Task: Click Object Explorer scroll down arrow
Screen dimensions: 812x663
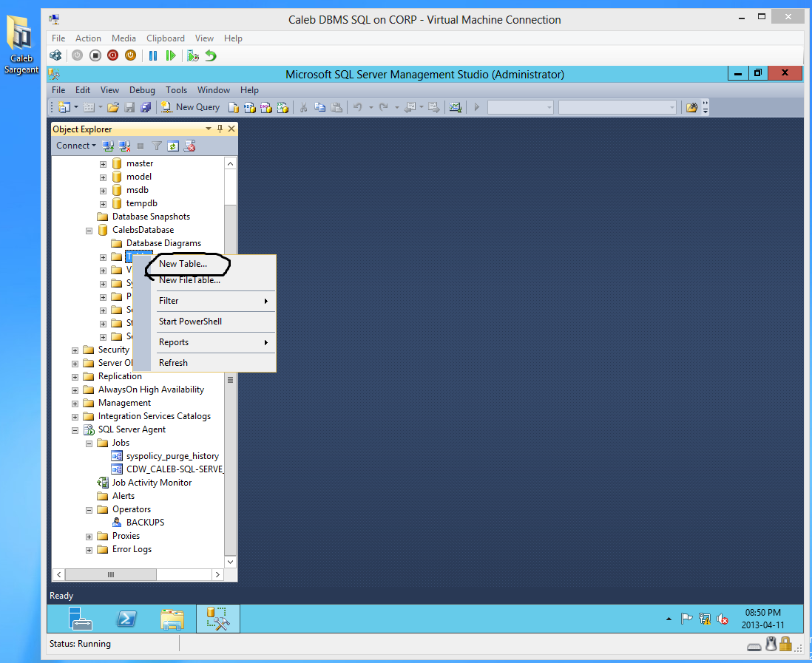Action: tap(231, 562)
